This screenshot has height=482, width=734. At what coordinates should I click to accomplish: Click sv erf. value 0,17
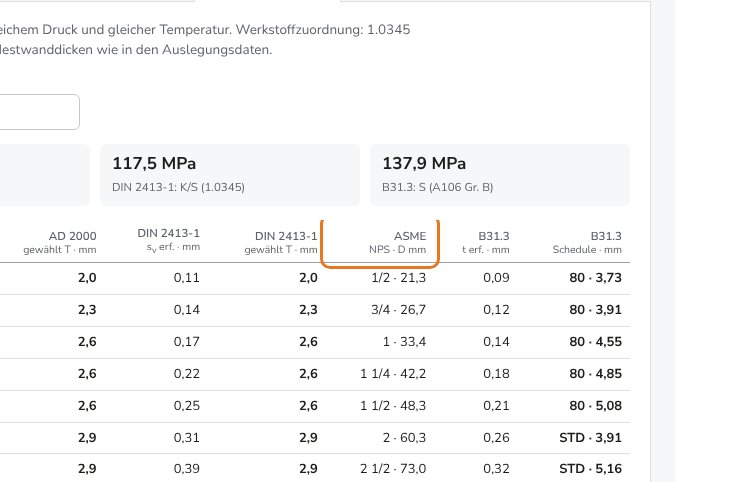(187, 342)
